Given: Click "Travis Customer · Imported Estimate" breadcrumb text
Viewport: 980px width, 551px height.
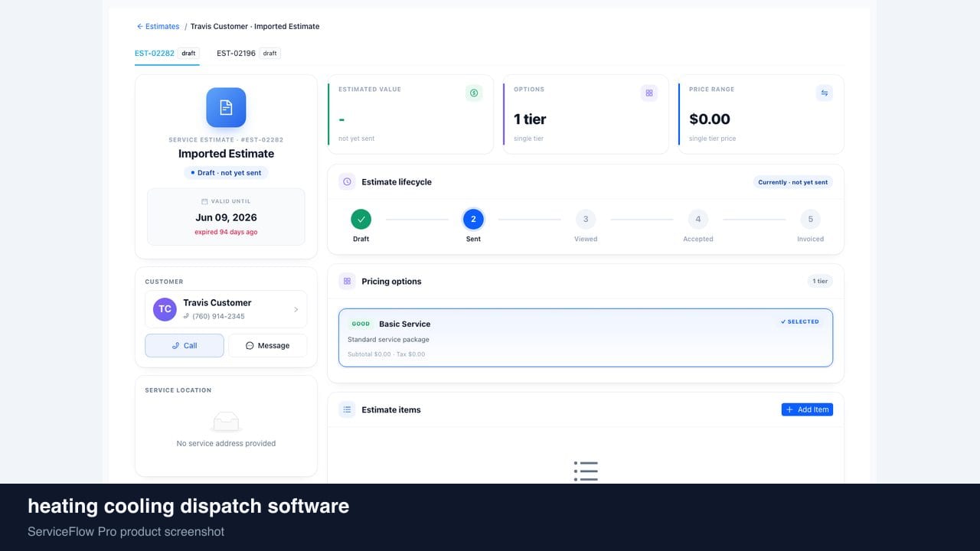Looking at the screenshot, I should click(255, 27).
